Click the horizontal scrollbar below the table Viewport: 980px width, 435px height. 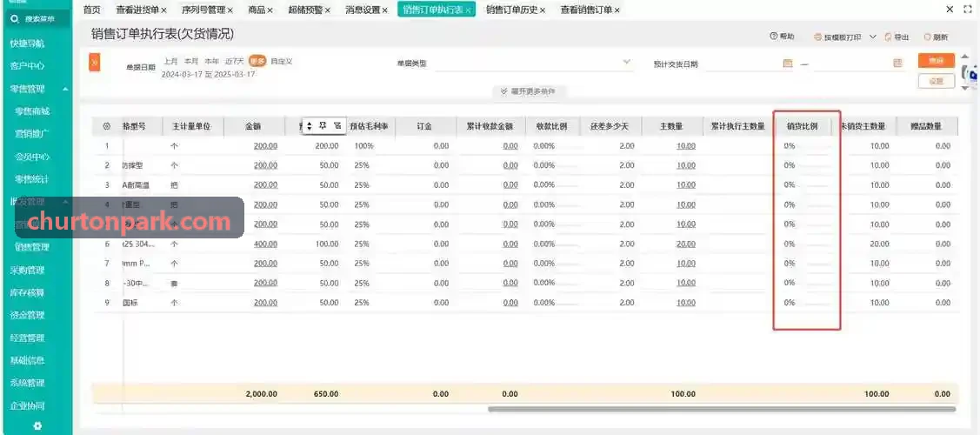tap(722, 410)
